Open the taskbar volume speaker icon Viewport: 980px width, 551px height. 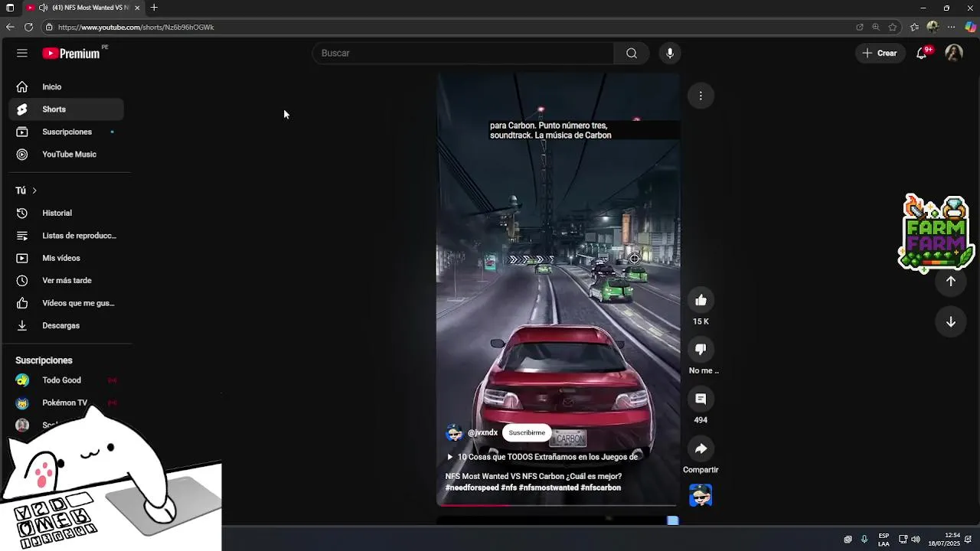[x=916, y=540]
